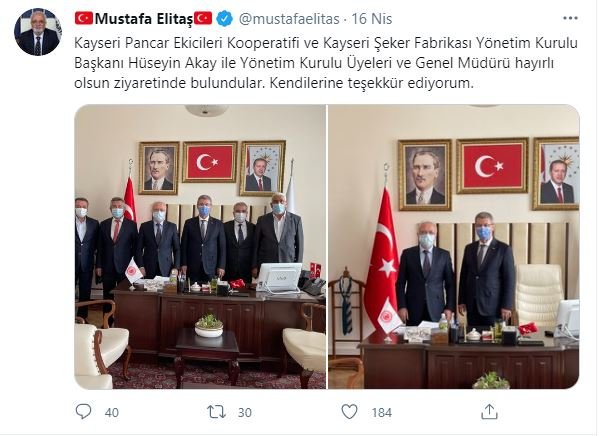Viewport: 599px width, 436px height.
Task: Open the reply comment icon
Action: click(83, 412)
